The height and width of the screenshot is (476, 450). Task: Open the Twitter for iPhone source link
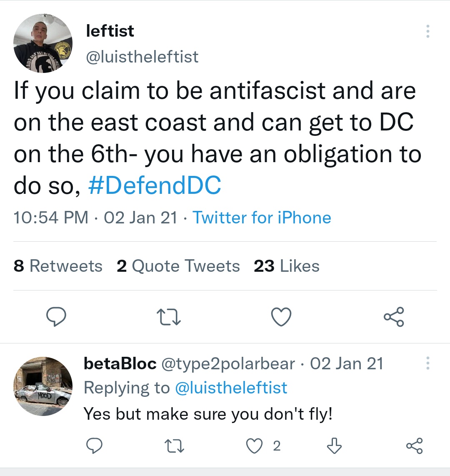click(x=262, y=218)
